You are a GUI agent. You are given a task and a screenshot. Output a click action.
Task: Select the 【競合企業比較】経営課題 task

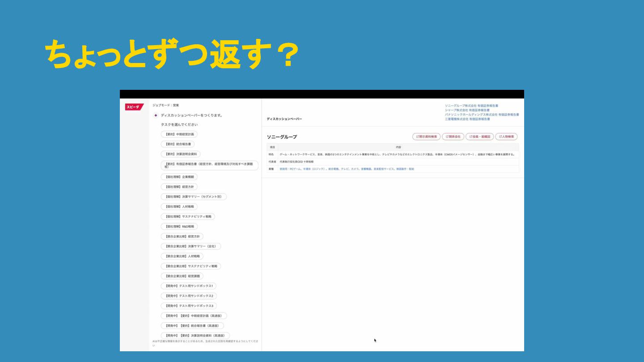pos(182,276)
